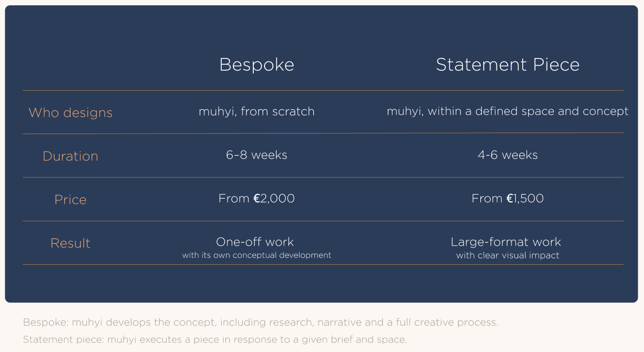The width and height of the screenshot is (644, 352).
Task: Click the empty header cell above Who designs
Action: click(71, 65)
